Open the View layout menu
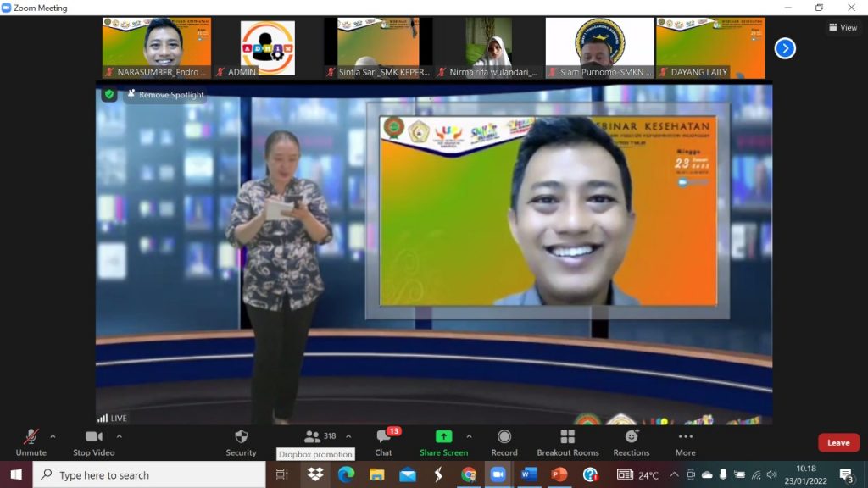The width and height of the screenshot is (868, 488). [843, 27]
